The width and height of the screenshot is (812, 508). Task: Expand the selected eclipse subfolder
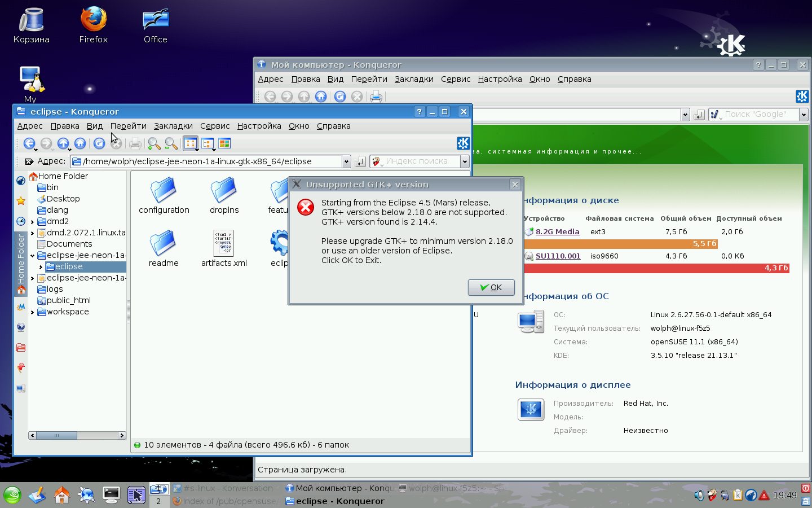tap(41, 267)
